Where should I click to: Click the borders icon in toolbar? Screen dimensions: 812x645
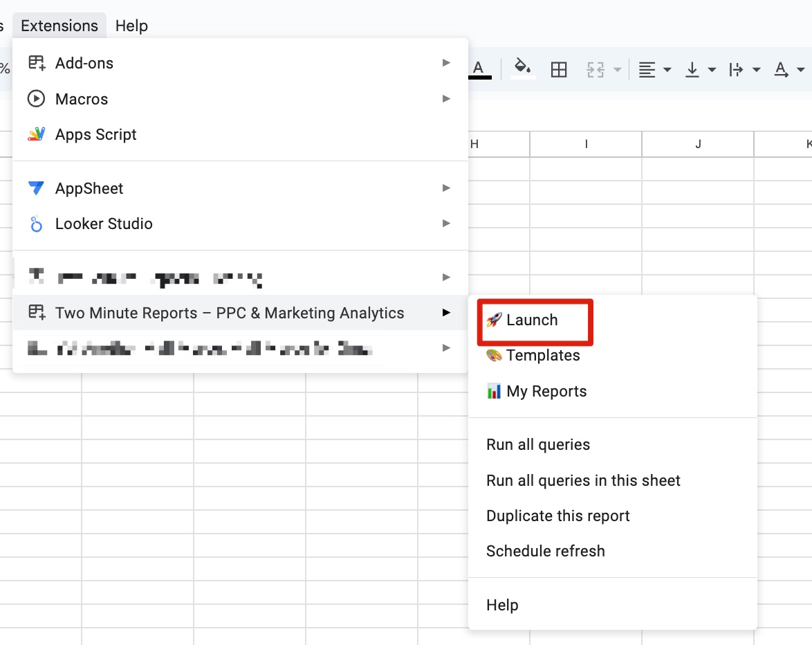coord(559,69)
